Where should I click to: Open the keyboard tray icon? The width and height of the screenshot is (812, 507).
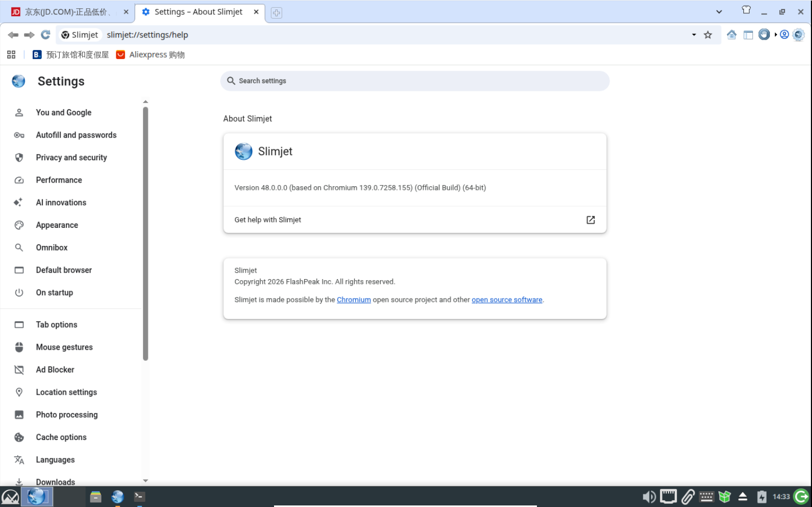tap(706, 497)
